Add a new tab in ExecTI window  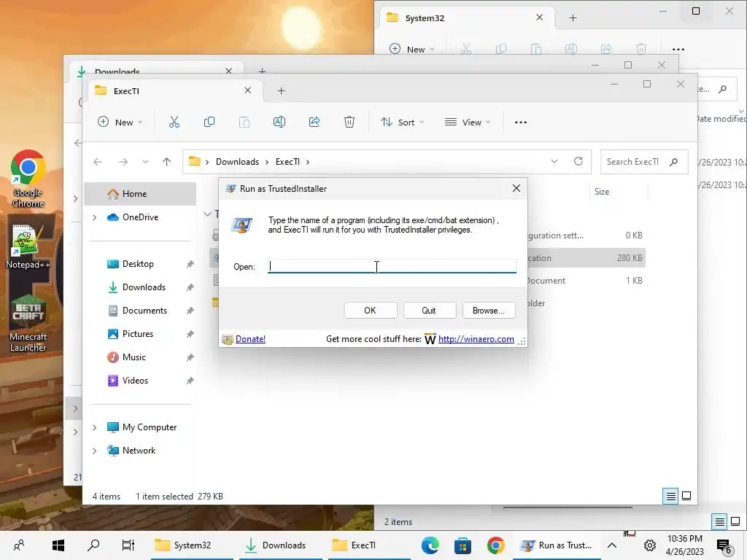pyautogui.click(x=281, y=91)
